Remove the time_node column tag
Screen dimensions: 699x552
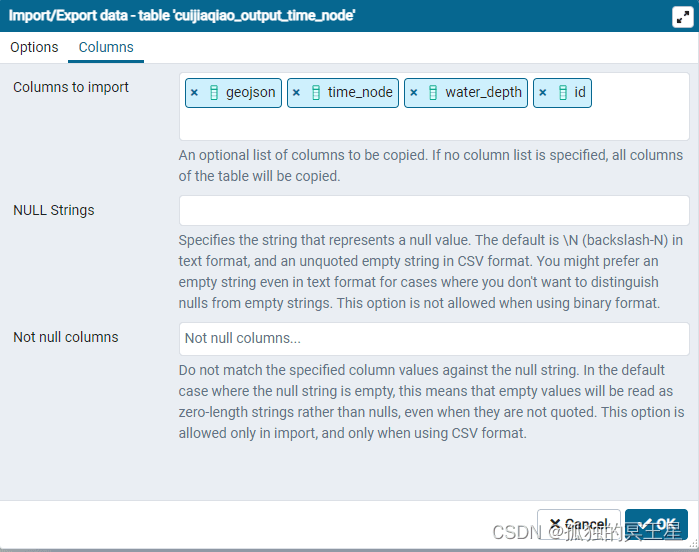click(x=296, y=92)
